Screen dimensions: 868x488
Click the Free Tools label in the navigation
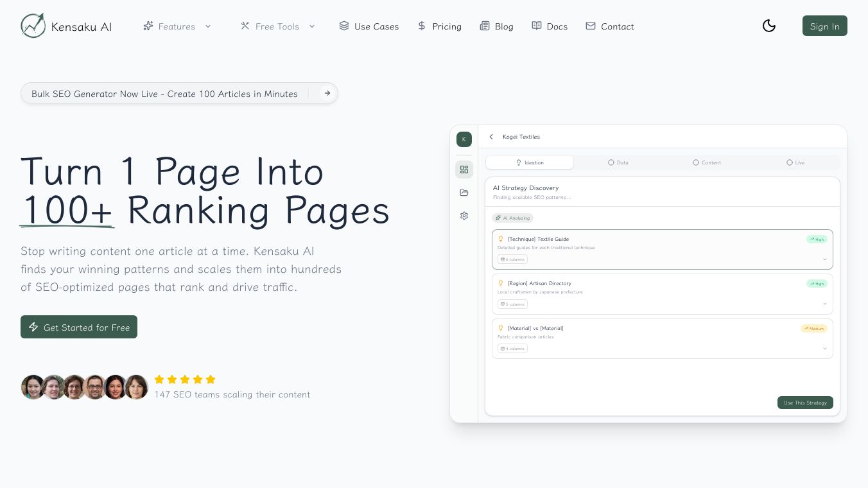(277, 26)
